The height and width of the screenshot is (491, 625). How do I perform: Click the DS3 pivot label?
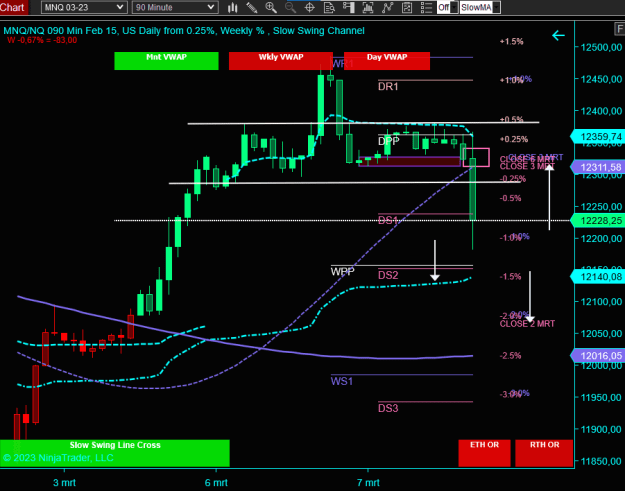(388, 408)
